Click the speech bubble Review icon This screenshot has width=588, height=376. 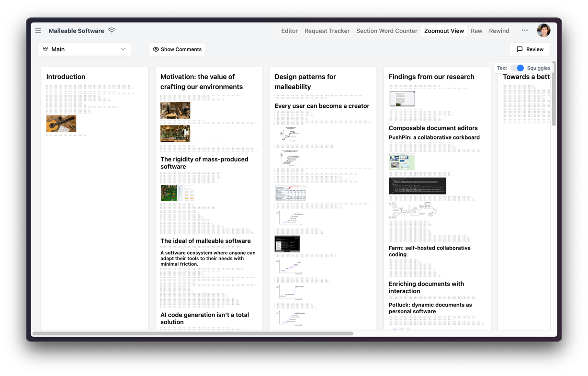520,49
